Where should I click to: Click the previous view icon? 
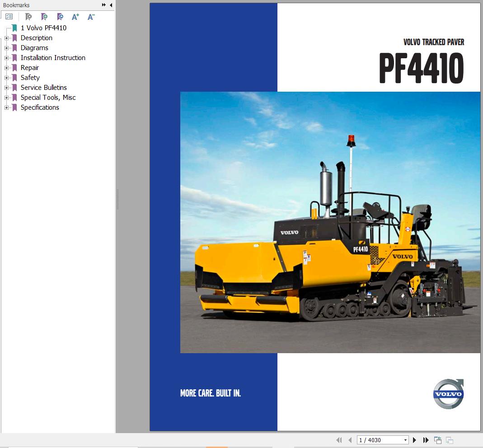pos(438,440)
